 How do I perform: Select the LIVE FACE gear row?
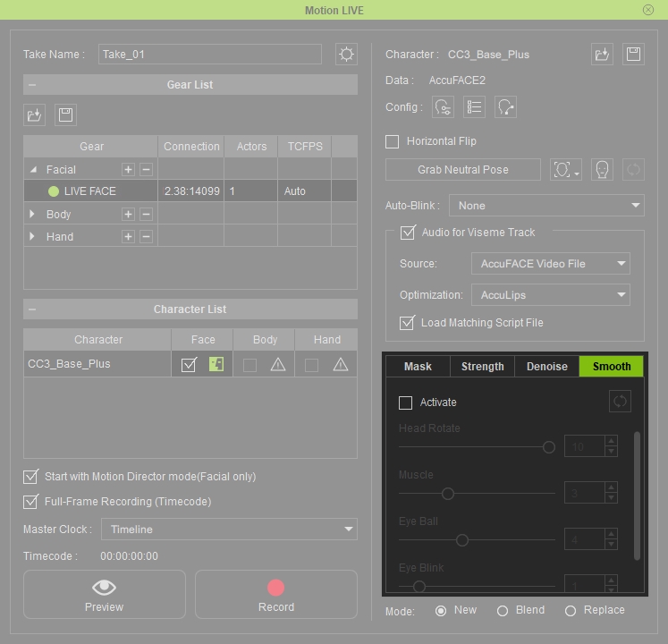click(190, 191)
